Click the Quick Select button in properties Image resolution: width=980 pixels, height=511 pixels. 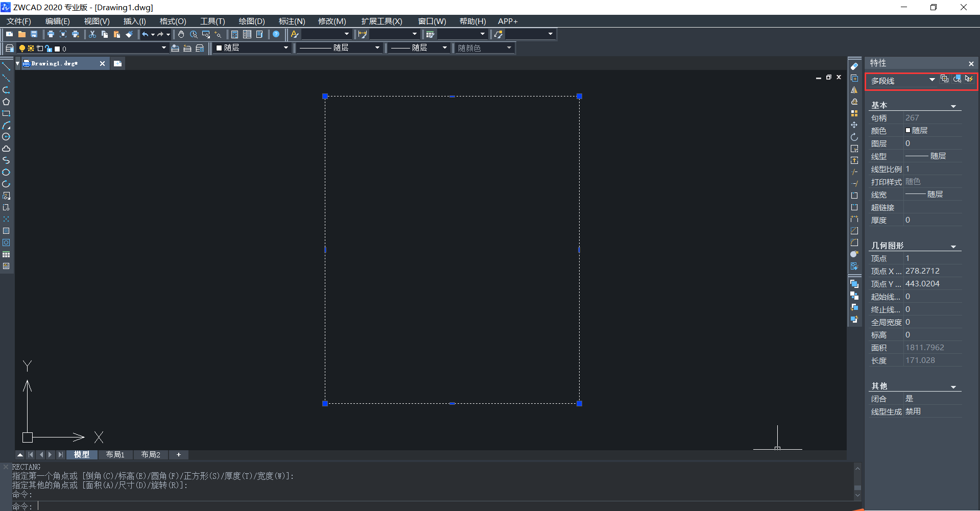(969, 79)
